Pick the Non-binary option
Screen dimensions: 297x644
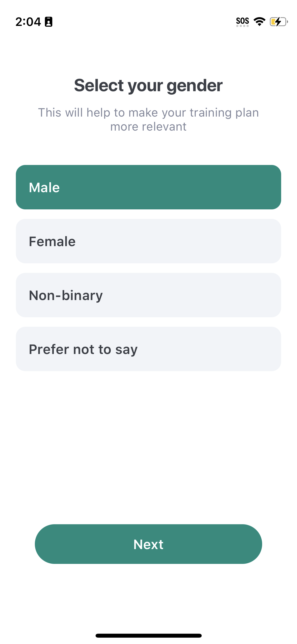[x=148, y=295]
